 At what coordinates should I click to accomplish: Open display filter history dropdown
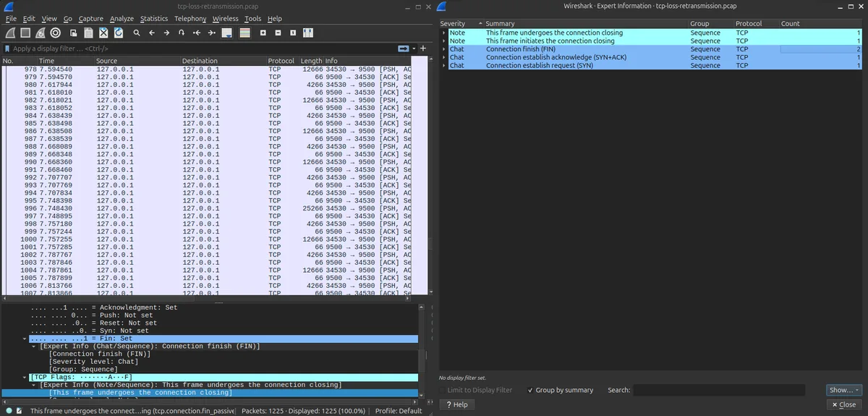click(414, 48)
